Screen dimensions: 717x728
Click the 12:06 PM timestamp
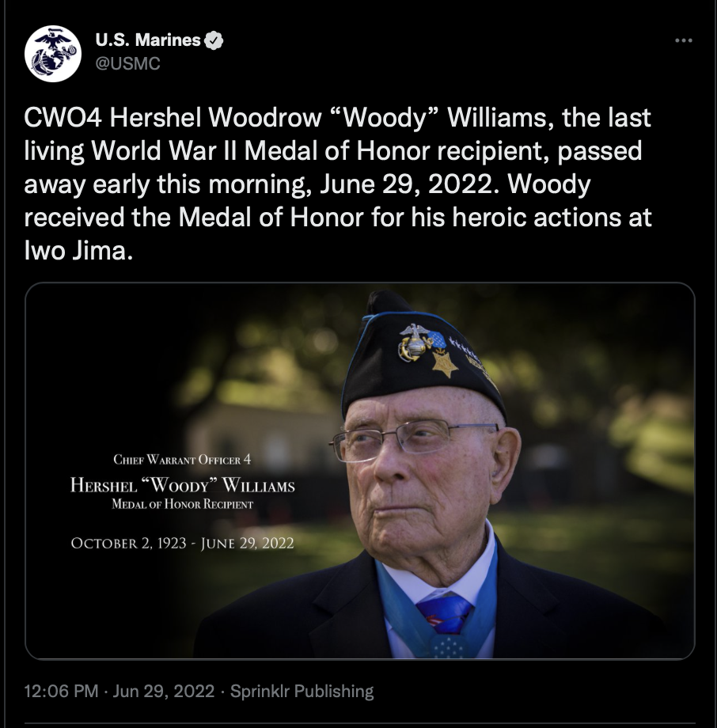pyautogui.click(x=61, y=691)
